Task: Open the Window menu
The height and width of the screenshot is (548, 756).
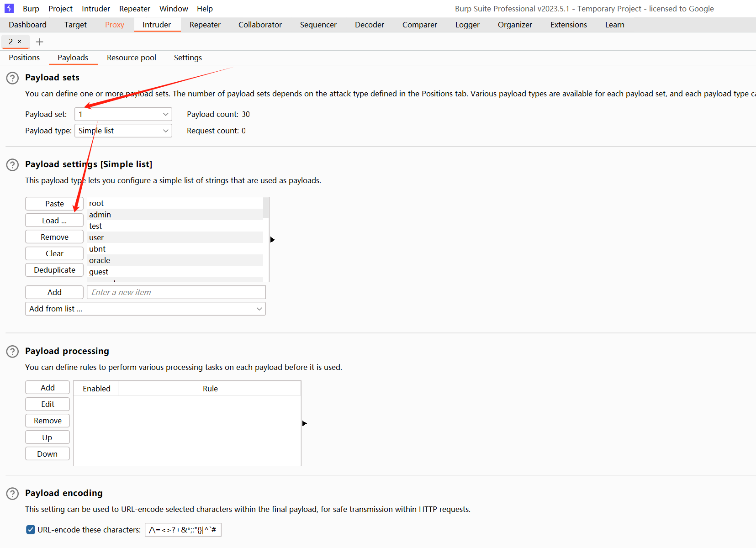Action: point(174,9)
